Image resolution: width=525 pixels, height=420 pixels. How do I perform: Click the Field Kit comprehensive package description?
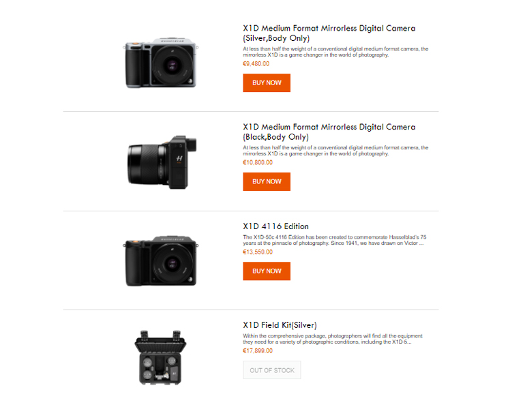tap(333, 339)
